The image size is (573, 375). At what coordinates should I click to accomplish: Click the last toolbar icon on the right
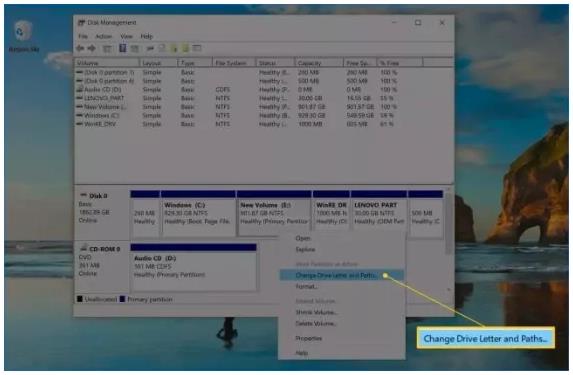tap(197, 48)
